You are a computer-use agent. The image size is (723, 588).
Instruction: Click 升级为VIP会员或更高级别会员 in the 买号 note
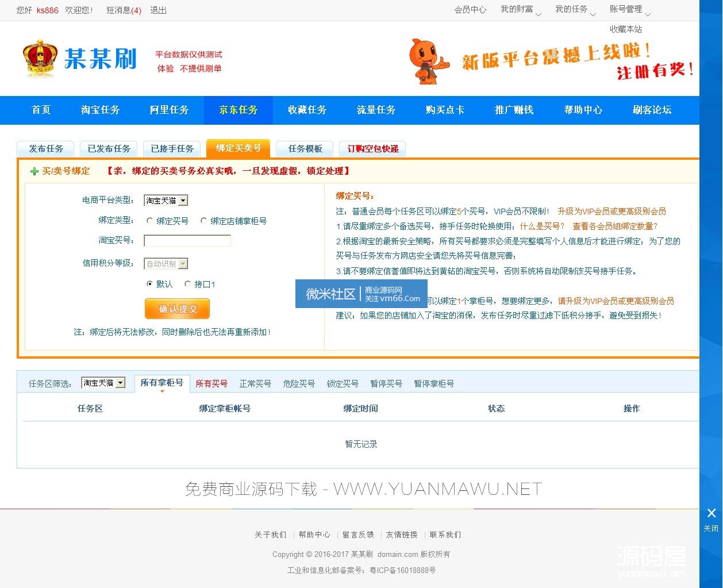pos(612,211)
